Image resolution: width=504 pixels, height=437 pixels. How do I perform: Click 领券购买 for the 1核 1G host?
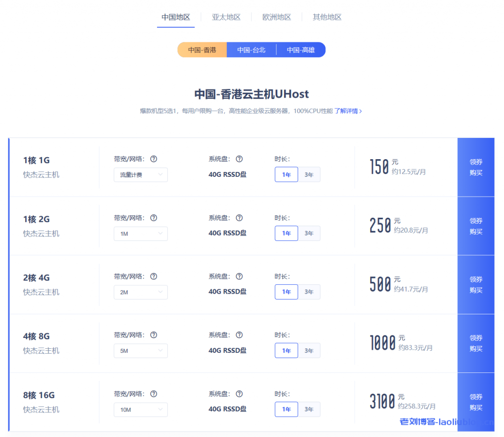pos(475,167)
